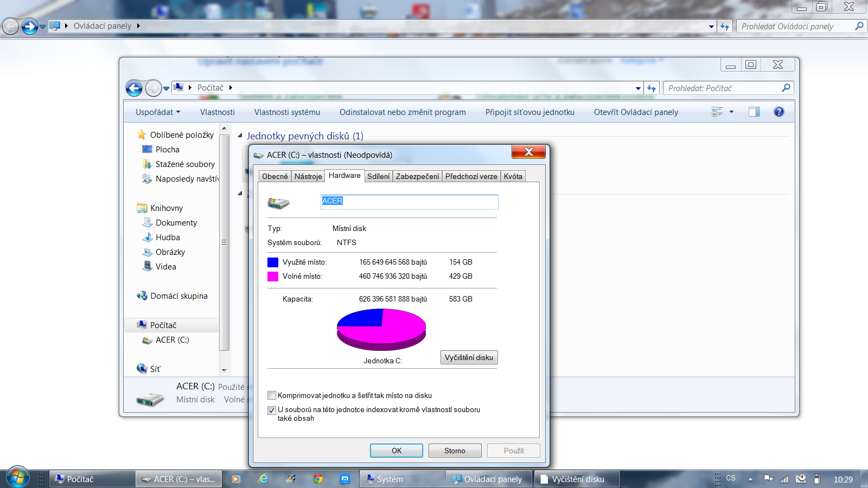Open battery power tray icon

pos(816,479)
